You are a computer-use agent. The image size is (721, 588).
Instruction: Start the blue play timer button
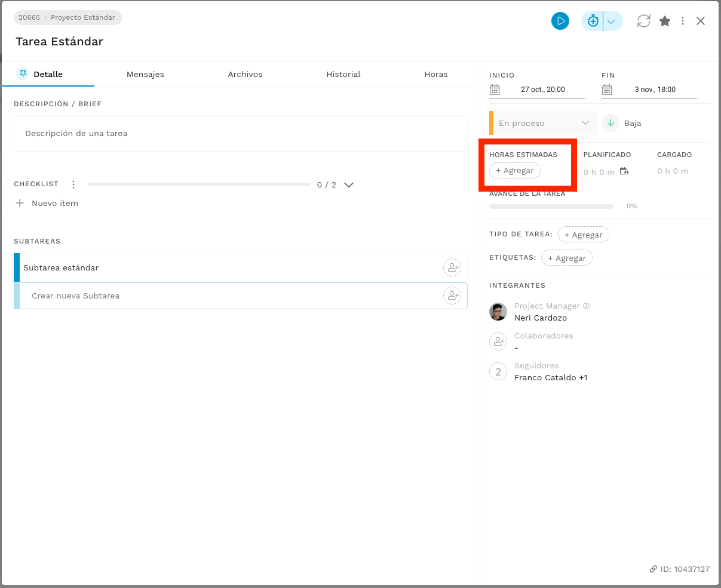click(x=560, y=21)
